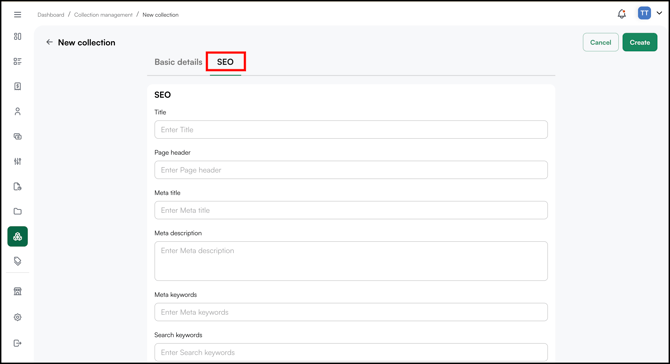The image size is (670, 364).
Task: Open the document file icon in sidebar
Action: [18, 186]
